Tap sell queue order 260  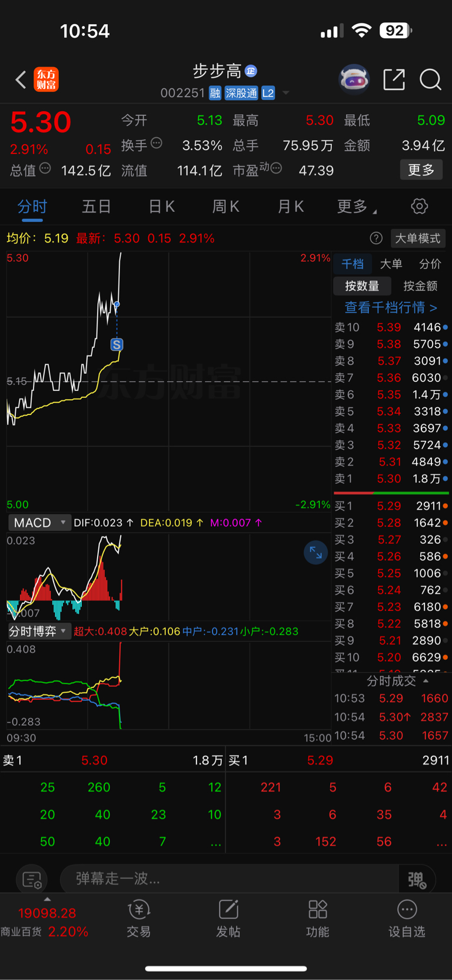pos(99,788)
